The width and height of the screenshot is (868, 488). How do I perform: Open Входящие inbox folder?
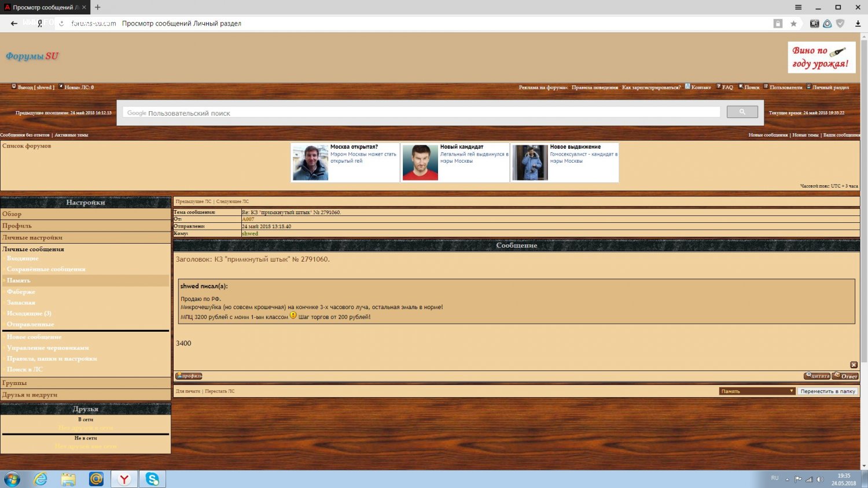(x=23, y=258)
